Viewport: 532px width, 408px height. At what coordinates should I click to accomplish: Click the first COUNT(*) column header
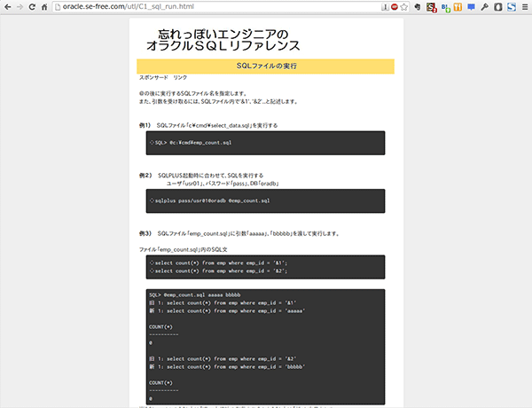[160, 327]
